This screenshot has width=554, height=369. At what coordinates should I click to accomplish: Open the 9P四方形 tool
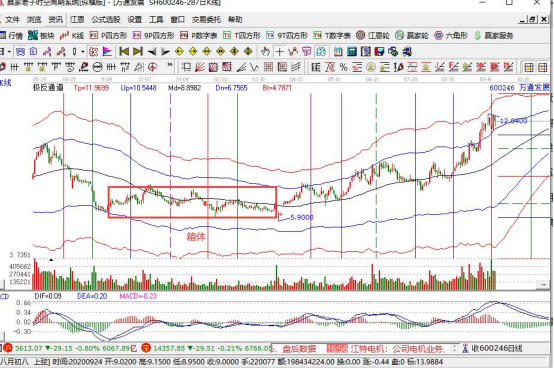click(x=154, y=35)
